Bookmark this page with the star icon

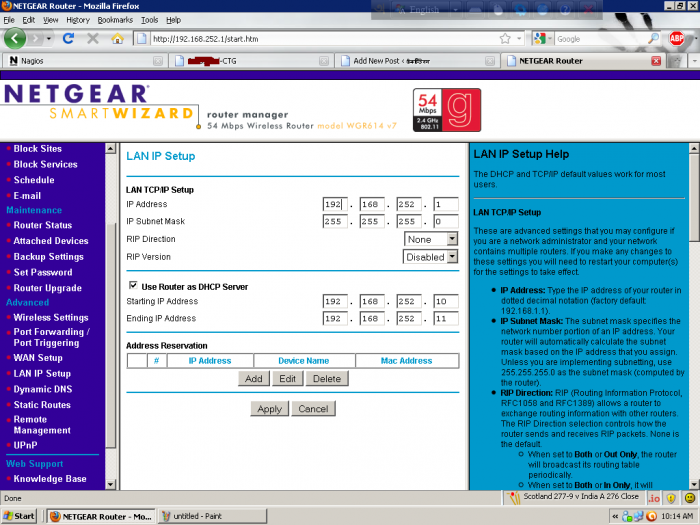coord(505,39)
